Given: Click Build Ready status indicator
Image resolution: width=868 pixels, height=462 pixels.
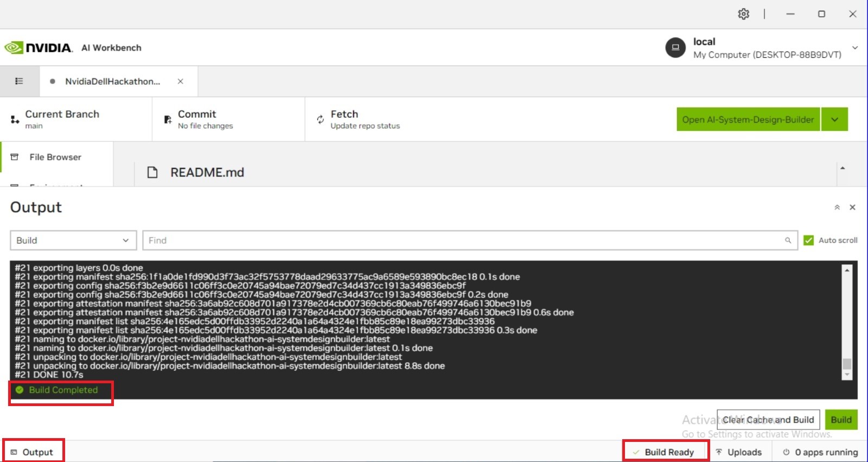Looking at the screenshot, I should [663, 452].
